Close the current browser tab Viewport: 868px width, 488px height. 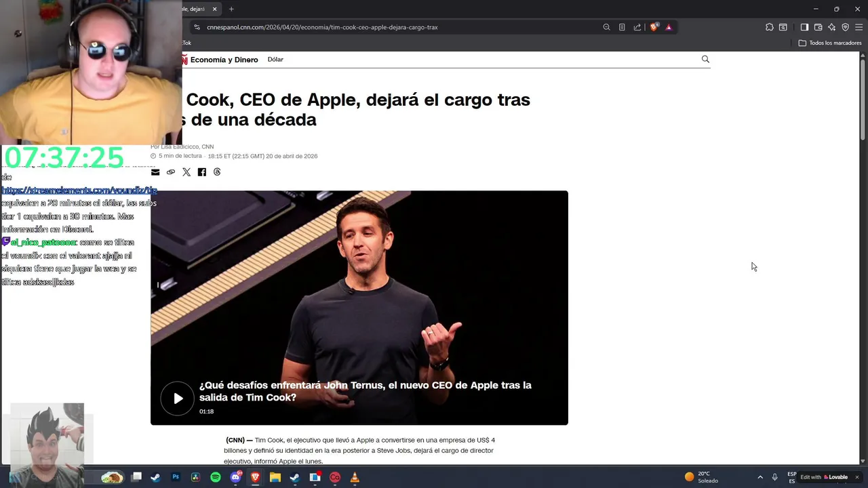click(x=214, y=9)
